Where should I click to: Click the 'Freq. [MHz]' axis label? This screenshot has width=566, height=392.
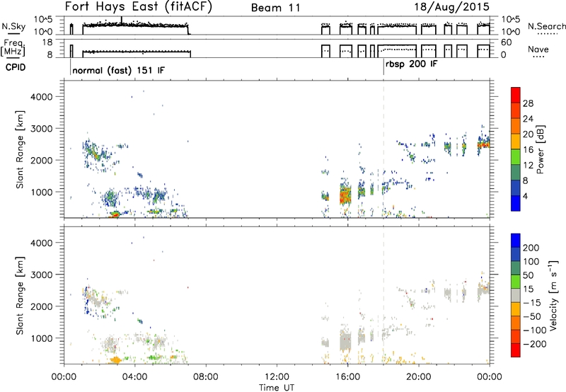14,47
